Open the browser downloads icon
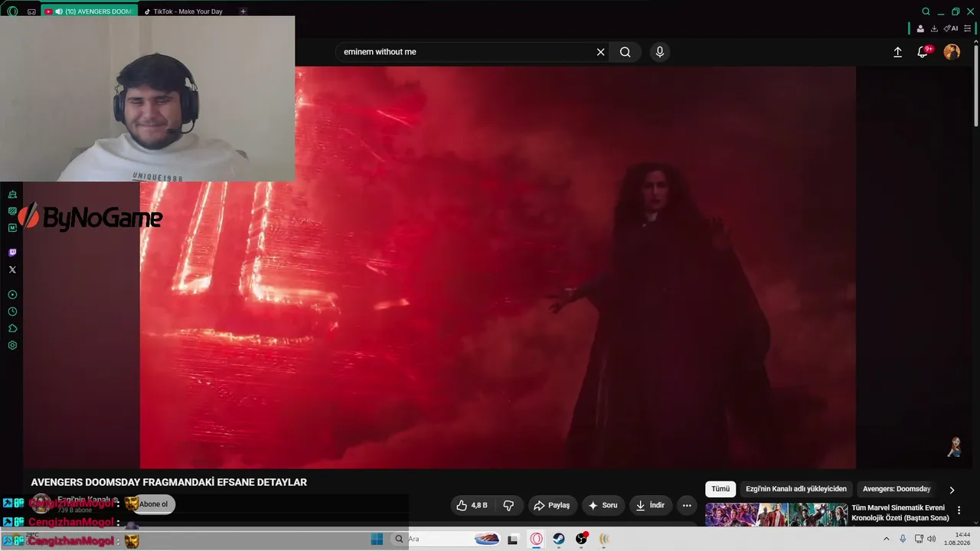Image resolution: width=980 pixels, height=551 pixels. point(934,28)
